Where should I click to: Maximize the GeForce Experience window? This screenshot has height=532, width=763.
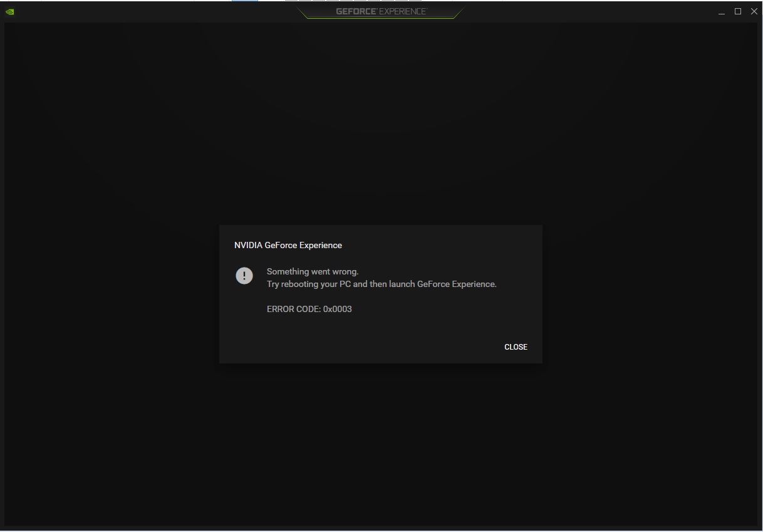[738, 11]
